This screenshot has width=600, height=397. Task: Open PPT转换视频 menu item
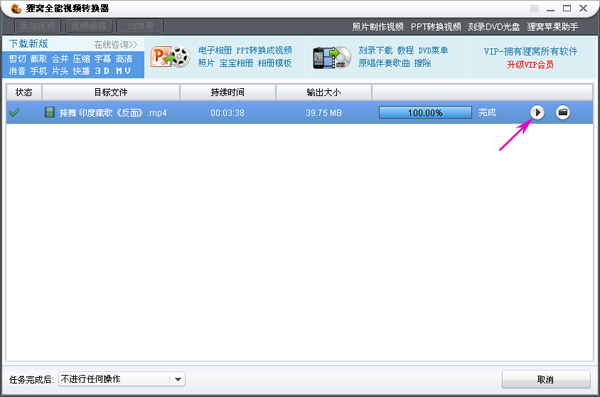tap(436, 27)
